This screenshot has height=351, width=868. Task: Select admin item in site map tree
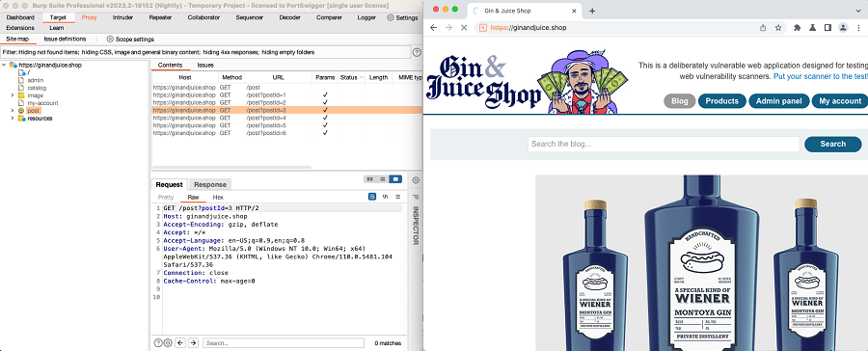click(x=35, y=80)
